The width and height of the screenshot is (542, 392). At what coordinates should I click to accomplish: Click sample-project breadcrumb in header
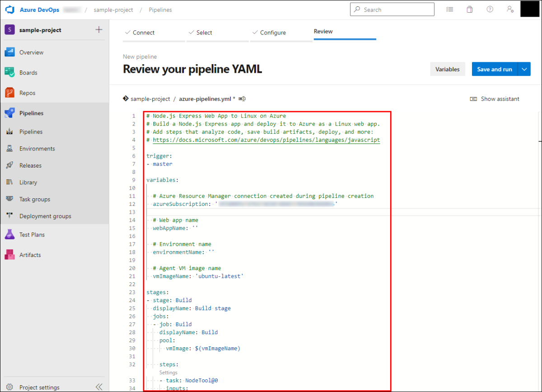[114, 10]
